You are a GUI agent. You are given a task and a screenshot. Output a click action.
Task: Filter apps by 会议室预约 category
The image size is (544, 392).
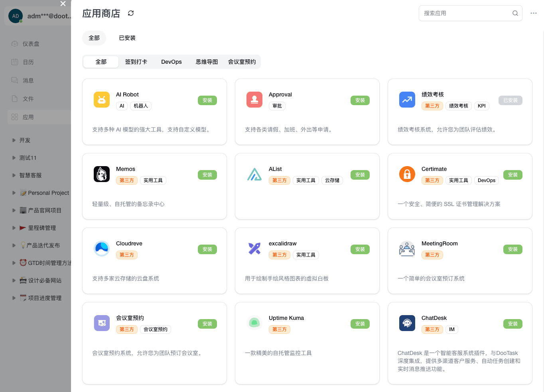pos(242,62)
